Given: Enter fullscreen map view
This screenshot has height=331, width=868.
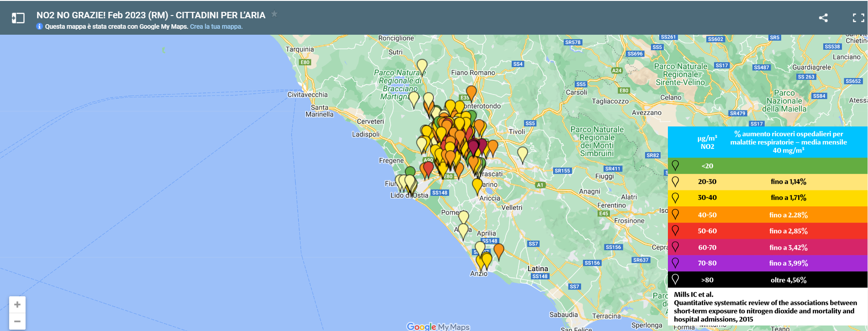Looking at the screenshot, I should pos(858,18).
